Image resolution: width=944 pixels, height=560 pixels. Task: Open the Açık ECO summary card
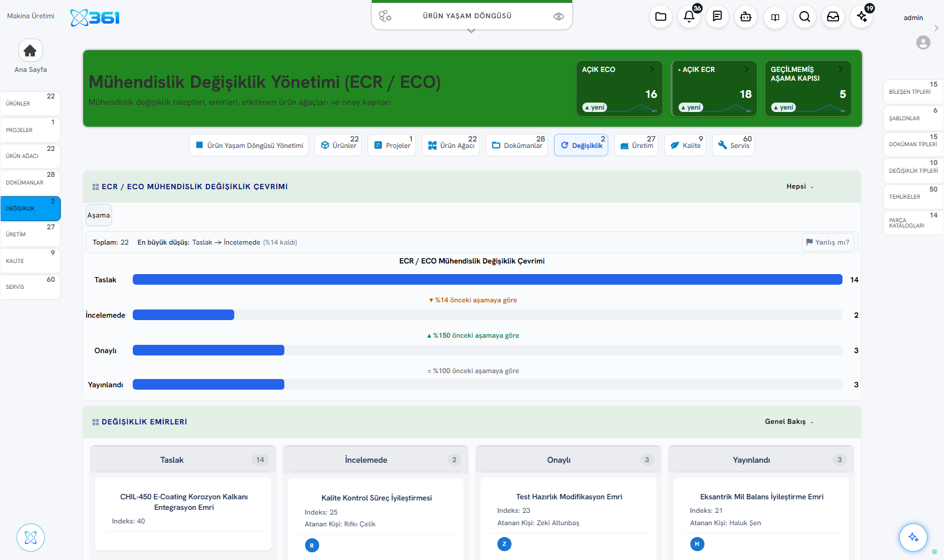tap(619, 88)
